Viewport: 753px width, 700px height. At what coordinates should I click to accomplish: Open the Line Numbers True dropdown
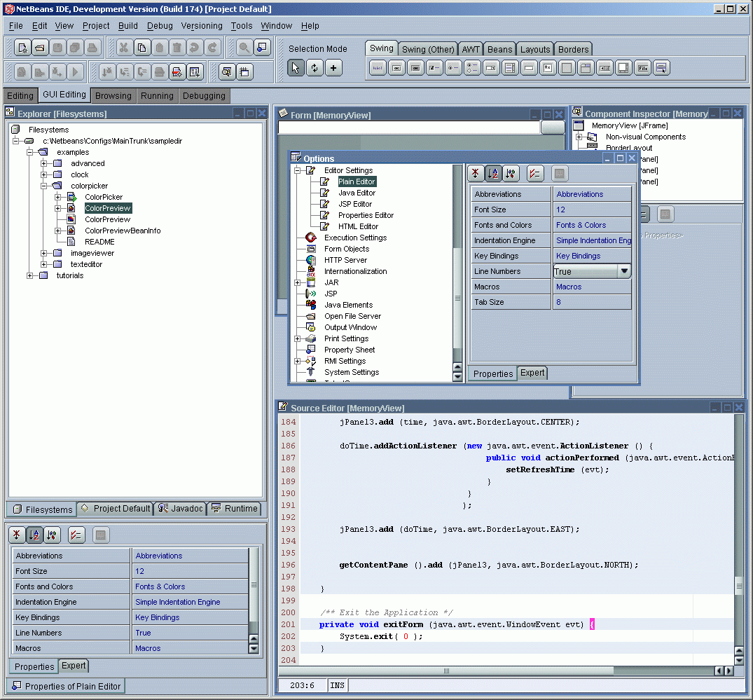[623, 271]
